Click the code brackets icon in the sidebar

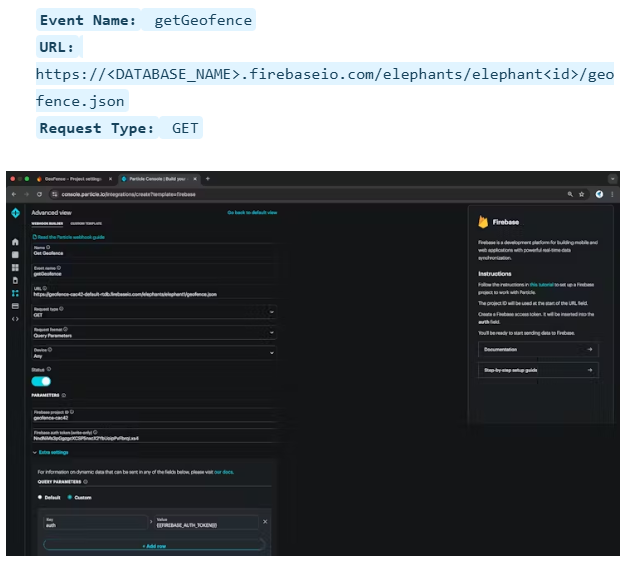[x=15, y=319]
